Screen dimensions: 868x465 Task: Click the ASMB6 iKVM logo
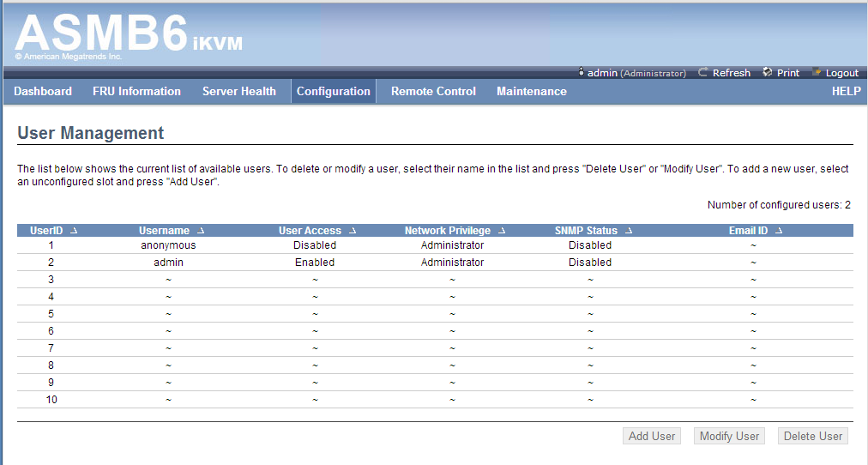pyautogui.click(x=129, y=34)
